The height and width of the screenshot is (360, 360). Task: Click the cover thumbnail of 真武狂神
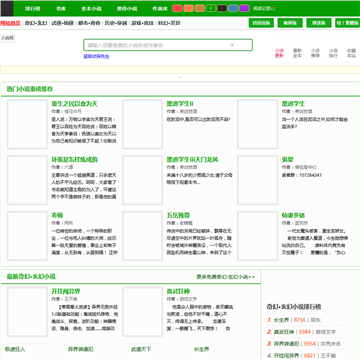click(x=143, y=312)
